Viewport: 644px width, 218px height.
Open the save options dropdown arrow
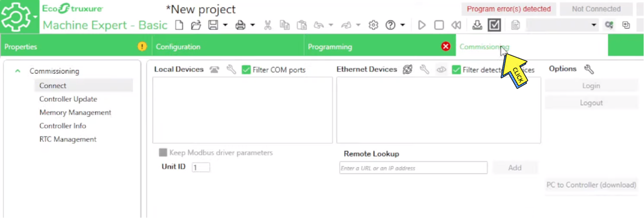[225, 25]
